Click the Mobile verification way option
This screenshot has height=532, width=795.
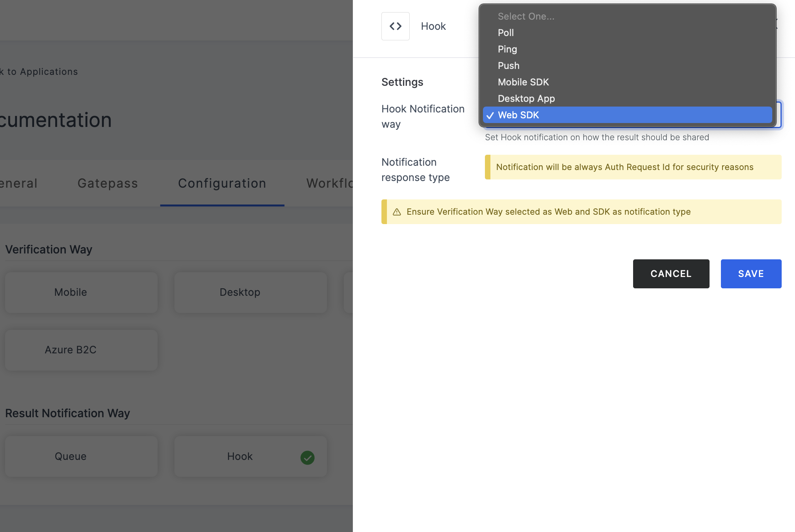coord(70,292)
